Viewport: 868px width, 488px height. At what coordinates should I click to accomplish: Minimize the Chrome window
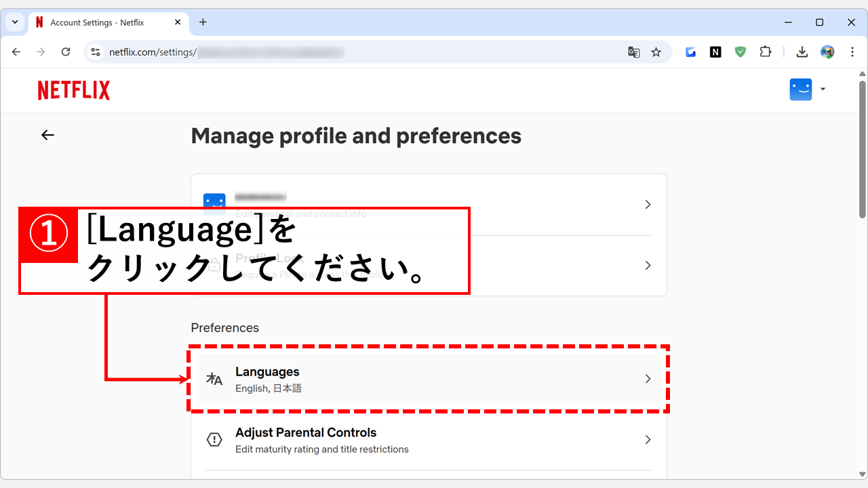click(x=787, y=22)
